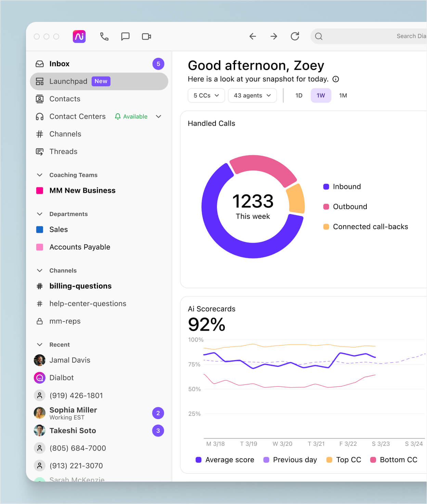Open the phone dialer icon in the toolbar

(104, 36)
